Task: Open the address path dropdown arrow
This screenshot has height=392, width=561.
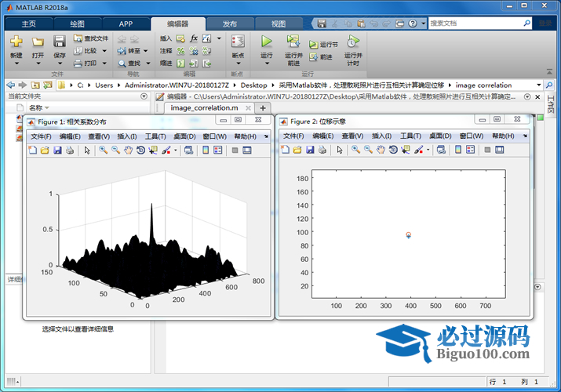Action: 539,85
